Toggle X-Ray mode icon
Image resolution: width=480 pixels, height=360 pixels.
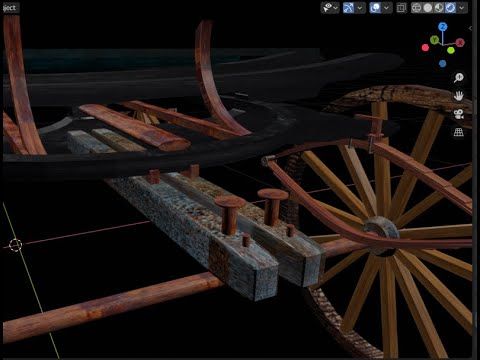401,8
